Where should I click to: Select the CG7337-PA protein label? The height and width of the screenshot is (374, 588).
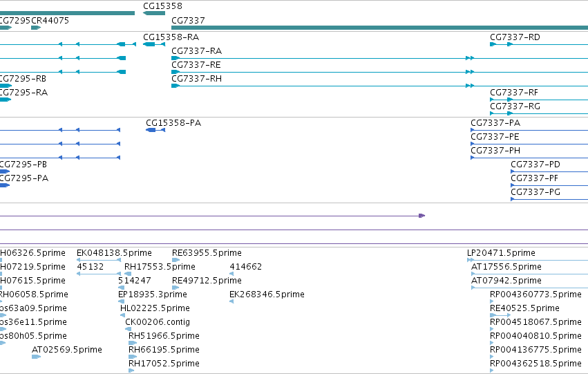click(x=495, y=123)
